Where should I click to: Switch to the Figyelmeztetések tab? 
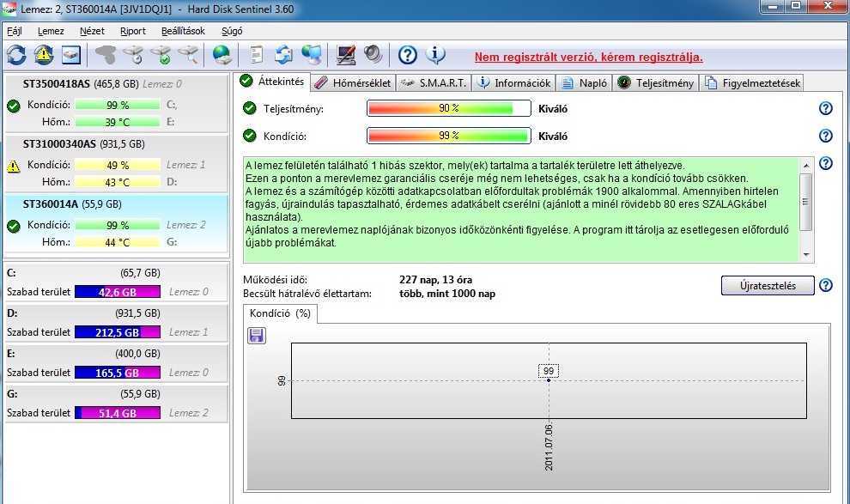coord(752,83)
